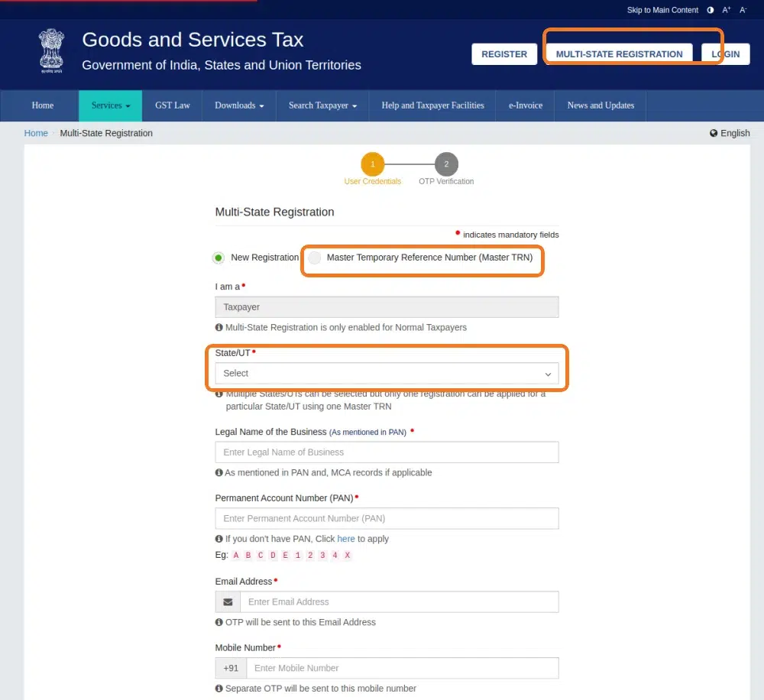The width and height of the screenshot is (764, 700).
Task: Click info icon beside 'If you don't have PAN'
Action: [219, 539]
